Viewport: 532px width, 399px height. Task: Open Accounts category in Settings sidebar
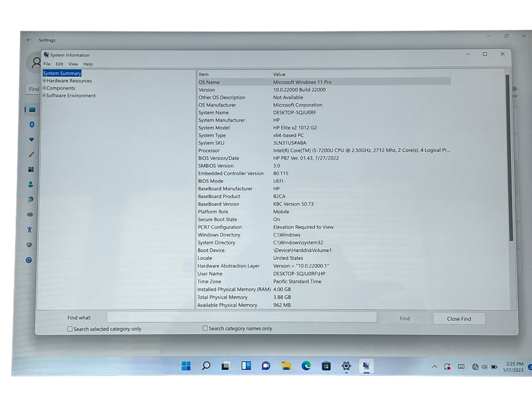click(x=31, y=184)
